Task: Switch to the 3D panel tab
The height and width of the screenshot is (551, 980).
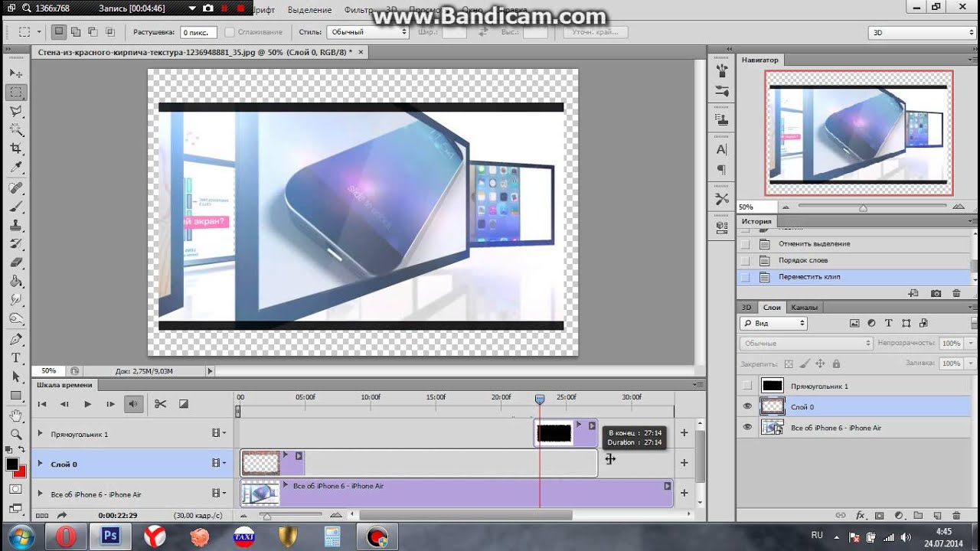Action: (x=746, y=307)
